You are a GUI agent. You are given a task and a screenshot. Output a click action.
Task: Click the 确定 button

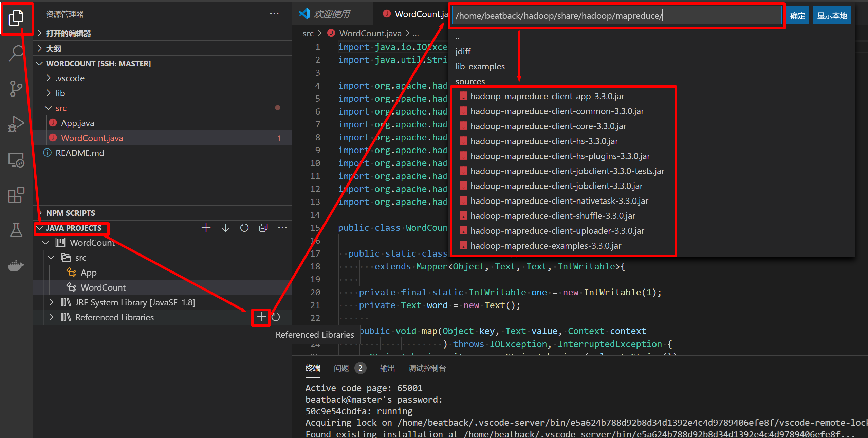pyautogui.click(x=797, y=15)
